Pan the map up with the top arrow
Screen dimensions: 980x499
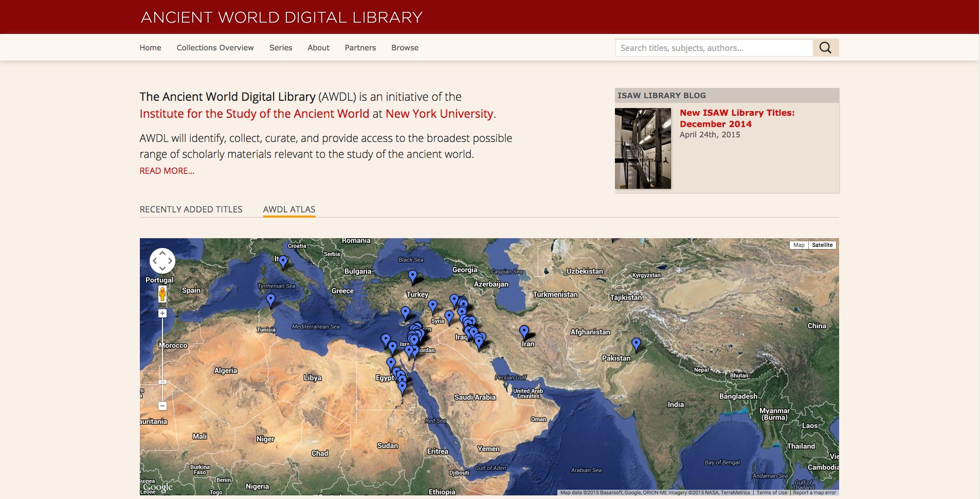point(162,253)
